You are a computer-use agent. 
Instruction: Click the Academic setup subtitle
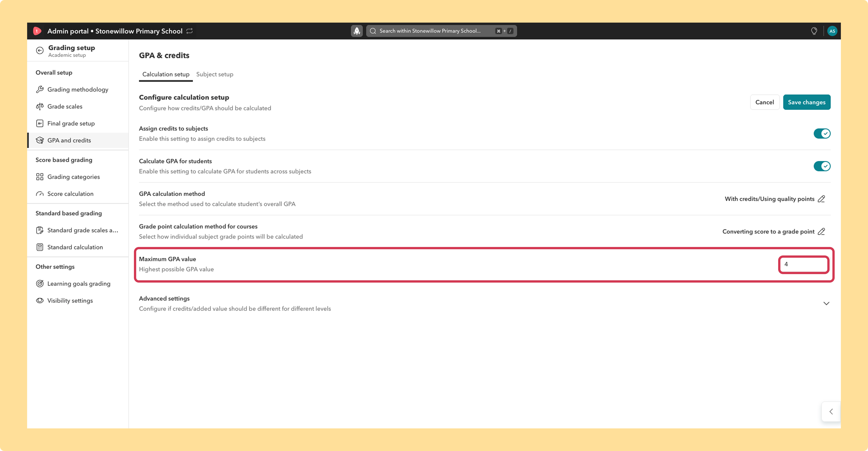pos(67,55)
